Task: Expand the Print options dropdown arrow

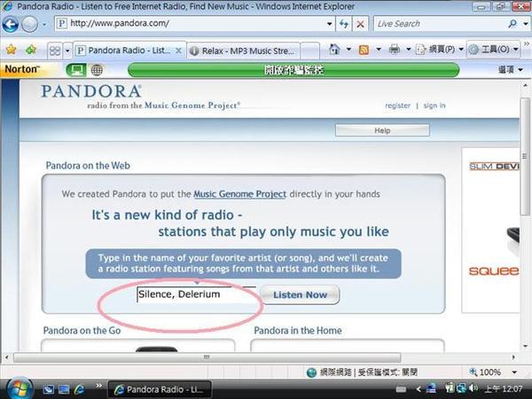Action: (x=409, y=50)
